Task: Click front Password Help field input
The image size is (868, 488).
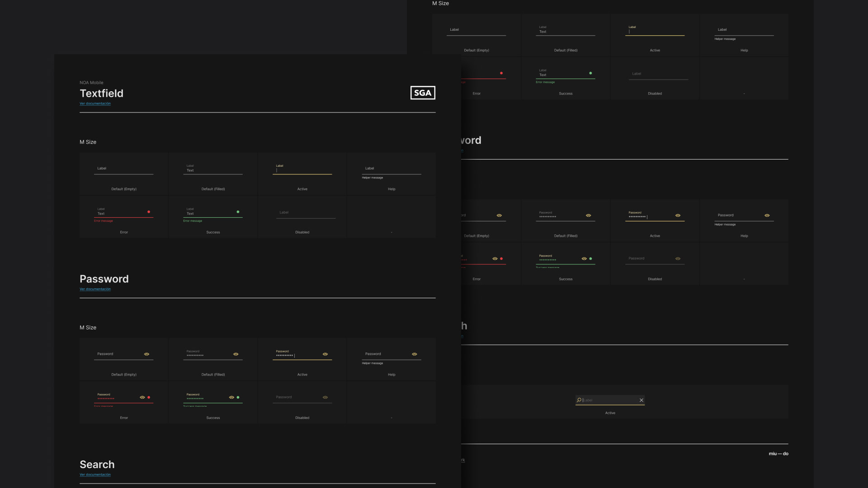Action: [x=392, y=354]
